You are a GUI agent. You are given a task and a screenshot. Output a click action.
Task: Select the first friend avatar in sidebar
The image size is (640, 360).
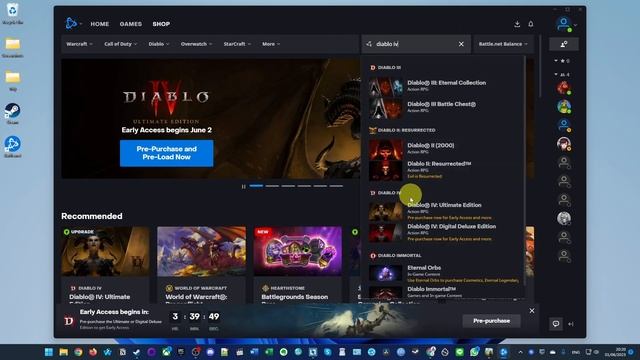point(564,88)
